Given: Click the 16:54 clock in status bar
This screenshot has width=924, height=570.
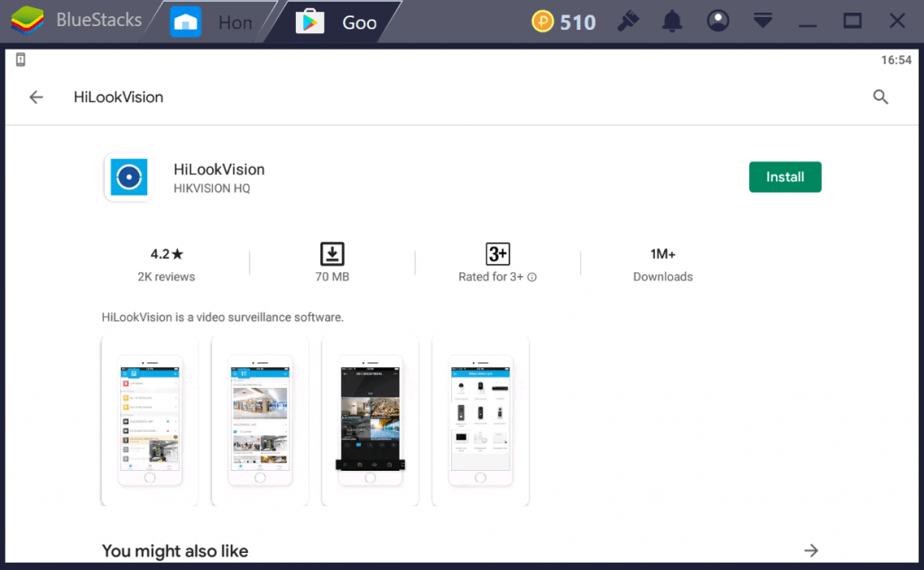Looking at the screenshot, I should (x=896, y=60).
